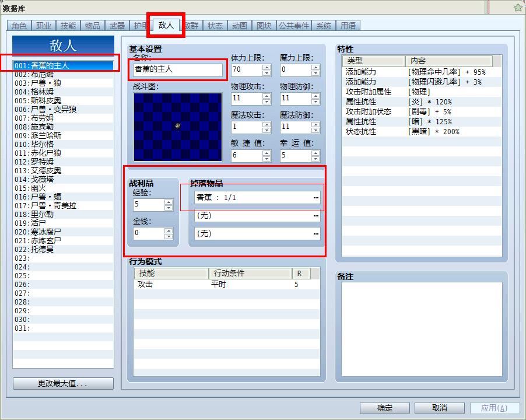Click the 确定 button
526x420 pixels.
tap(385, 408)
